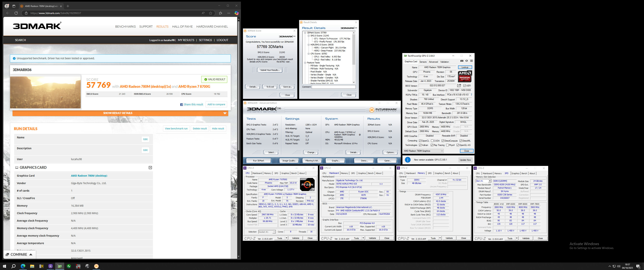The image size is (644, 270).
Task: Click the browser address bar URL
Action: (x=55, y=13)
